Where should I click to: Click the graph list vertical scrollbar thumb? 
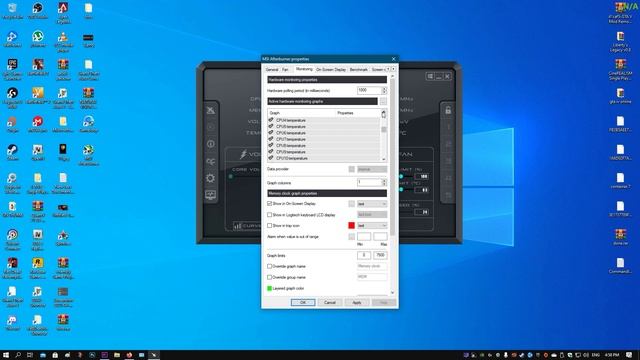[384, 129]
